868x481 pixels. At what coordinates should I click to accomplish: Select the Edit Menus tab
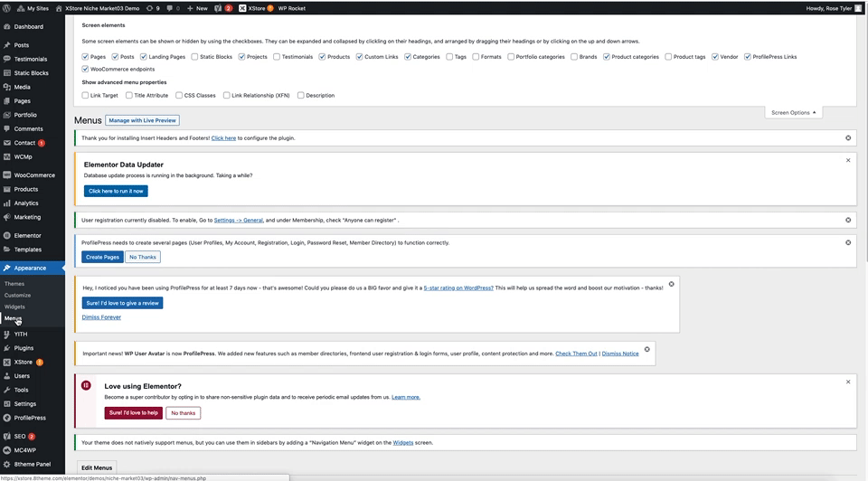coord(97,467)
